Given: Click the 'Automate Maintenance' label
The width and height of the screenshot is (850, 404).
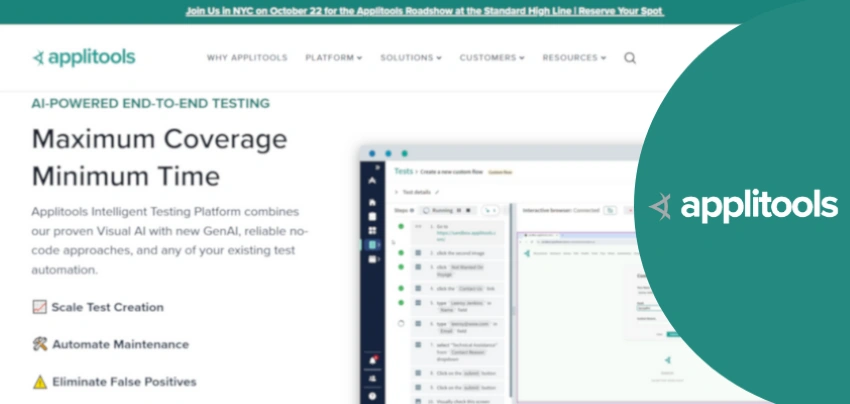Looking at the screenshot, I should 120,344.
